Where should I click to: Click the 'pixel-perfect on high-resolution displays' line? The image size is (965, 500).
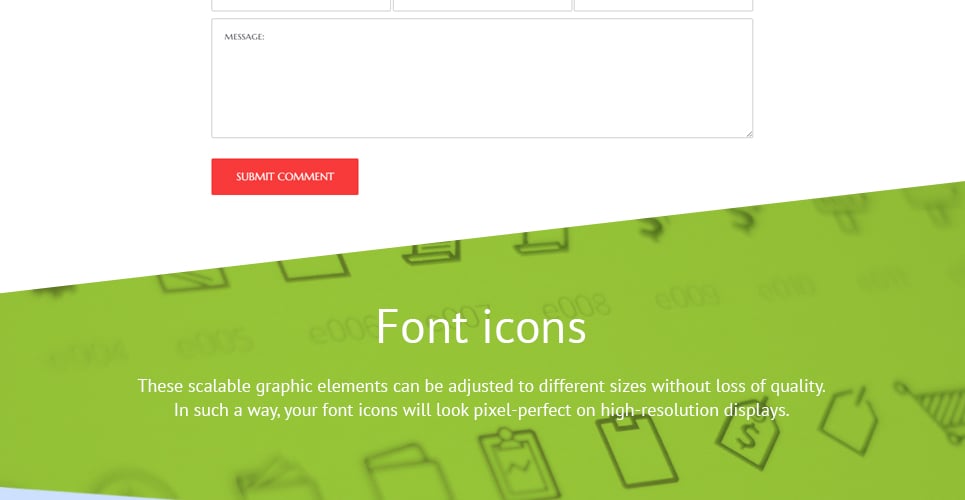pos(631,410)
